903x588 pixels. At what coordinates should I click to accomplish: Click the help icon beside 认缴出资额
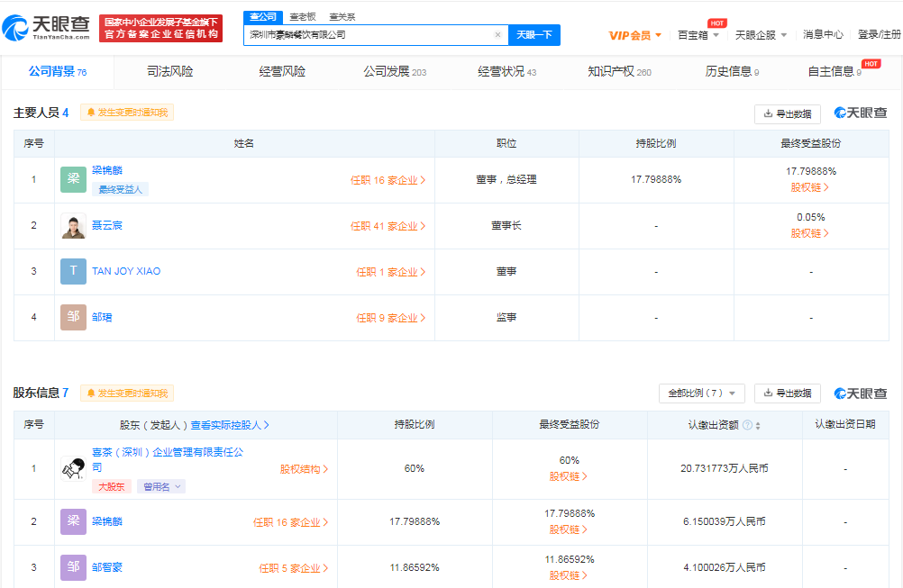(747, 425)
